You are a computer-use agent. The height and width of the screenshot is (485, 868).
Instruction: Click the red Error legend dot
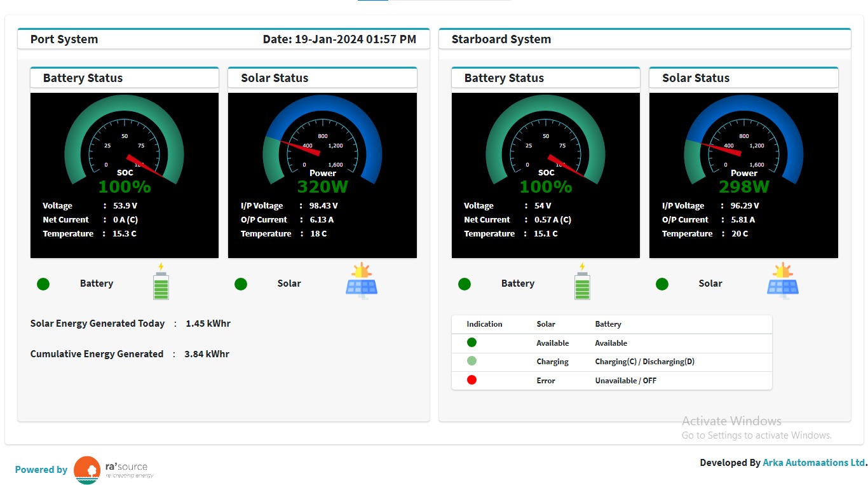pyautogui.click(x=471, y=380)
